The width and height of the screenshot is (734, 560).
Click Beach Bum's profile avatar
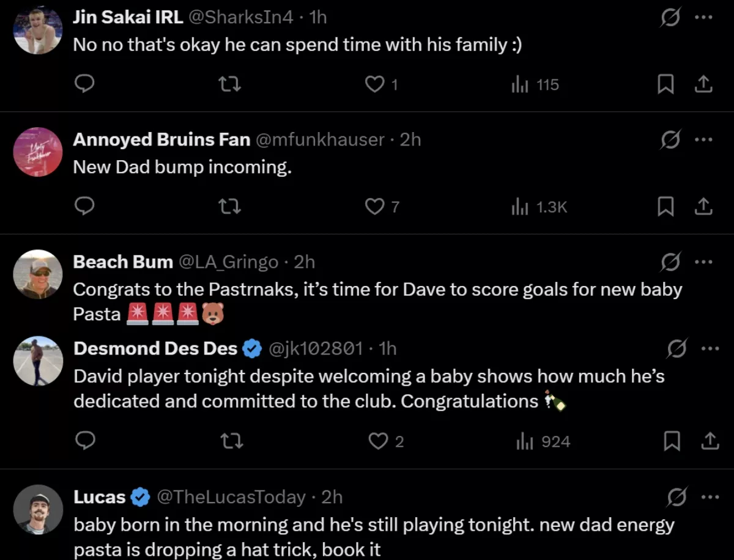tap(38, 274)
